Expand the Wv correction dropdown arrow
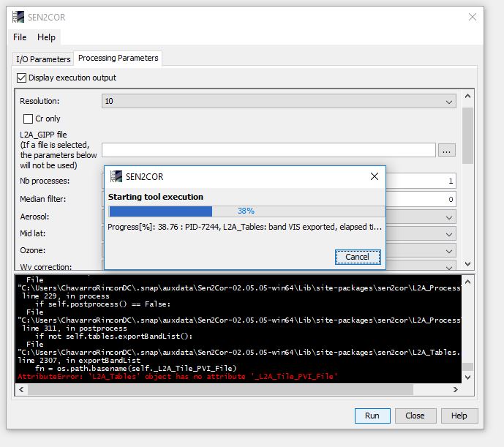Image resolution: width=504 pixels, height=447 pixels. (449, 267)
